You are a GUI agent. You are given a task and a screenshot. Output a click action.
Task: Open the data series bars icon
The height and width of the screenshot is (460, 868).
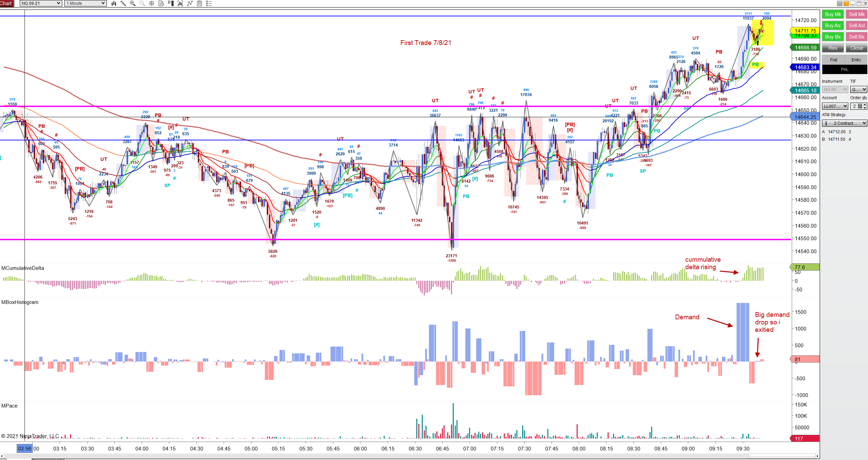pyautogui.click(x=180, y=3)
